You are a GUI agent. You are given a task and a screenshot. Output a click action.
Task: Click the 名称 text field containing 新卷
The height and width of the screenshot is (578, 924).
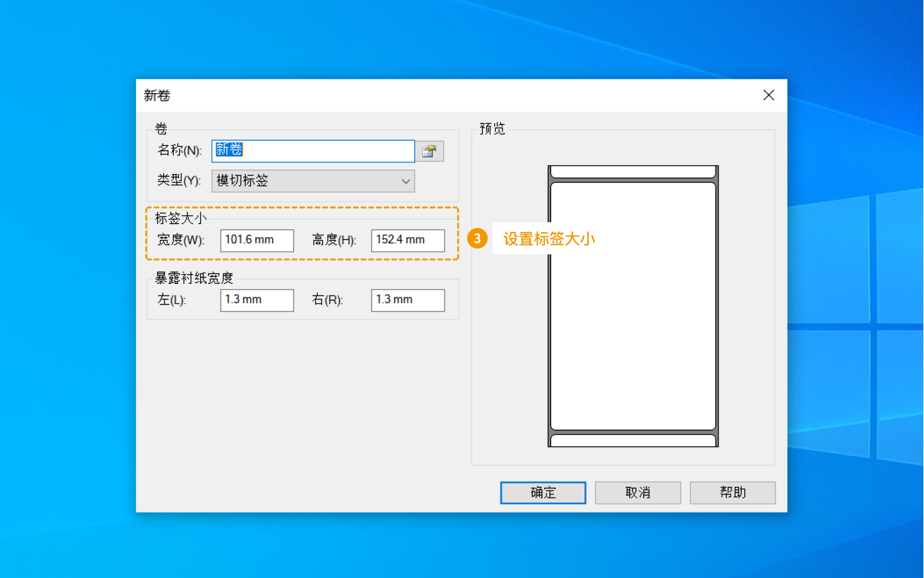(x=313, y=151)
